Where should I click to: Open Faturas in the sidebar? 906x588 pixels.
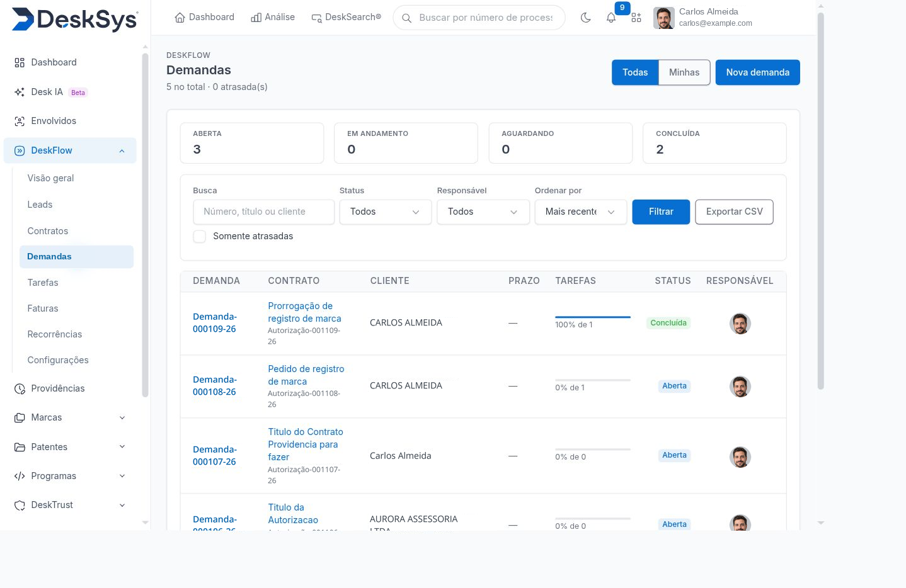point(43,308)
